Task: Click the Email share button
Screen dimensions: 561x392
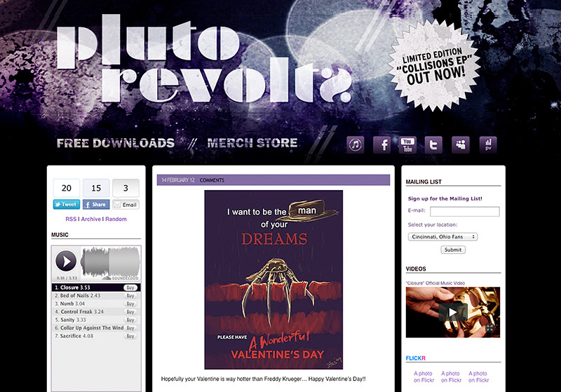Action: coord(126,205)
